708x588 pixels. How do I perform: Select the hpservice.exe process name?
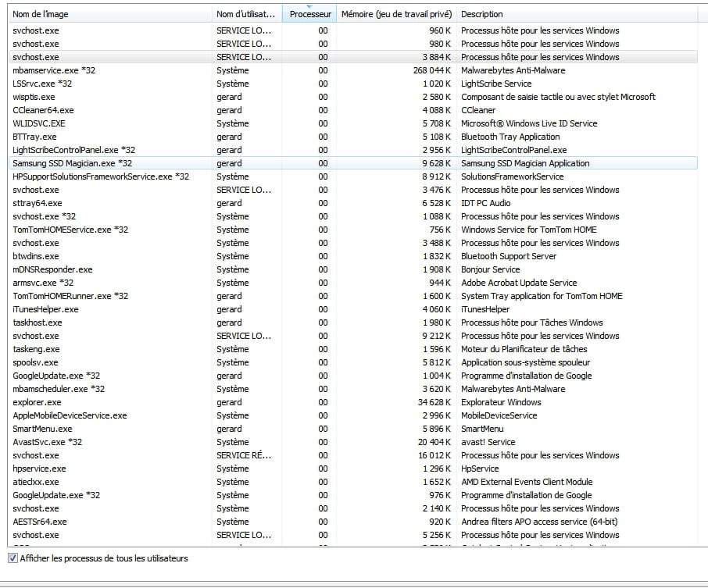pos(39,469)
